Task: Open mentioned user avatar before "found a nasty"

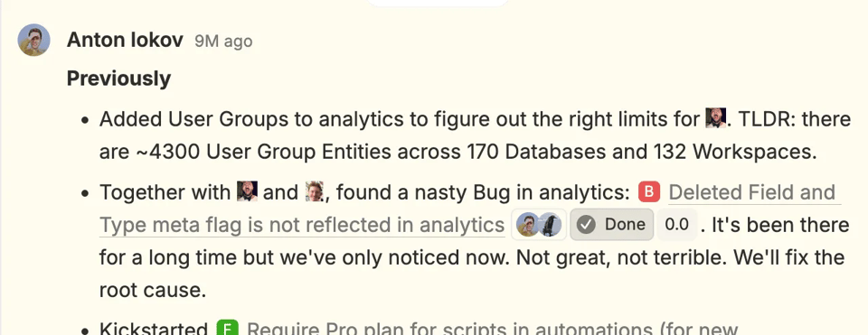Action: (x=315, y=191)
